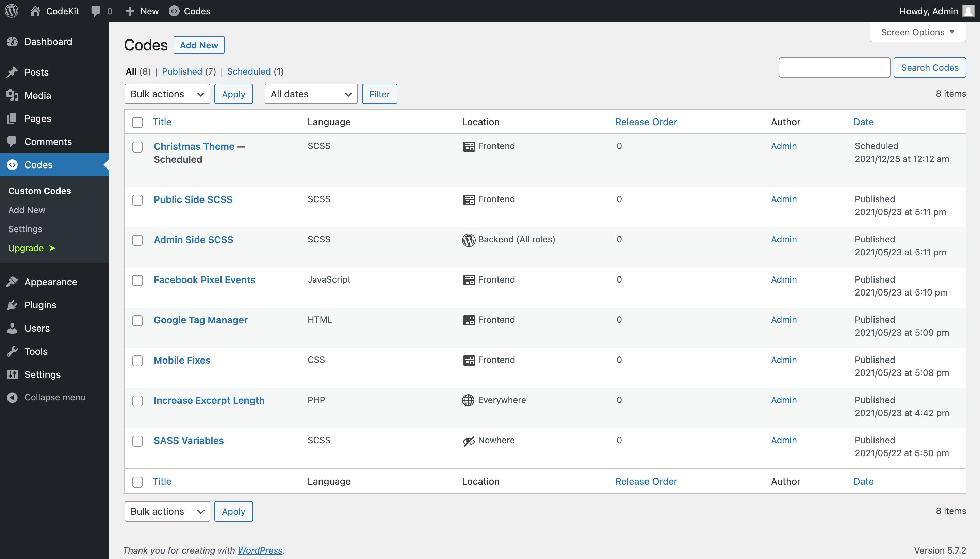Open the Christmas Theme scheduled code
Viewport: 980px width, 559px height.
[x=194, y=145]
